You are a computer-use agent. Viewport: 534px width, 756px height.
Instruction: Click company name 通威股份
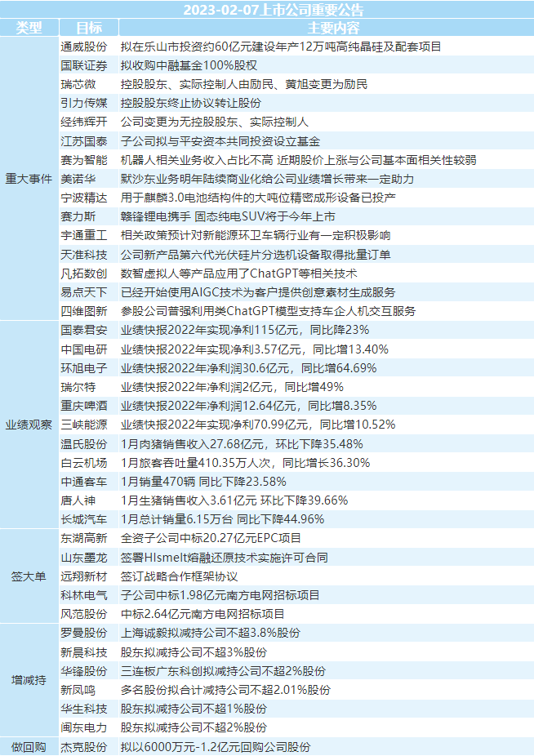[84, 47]
